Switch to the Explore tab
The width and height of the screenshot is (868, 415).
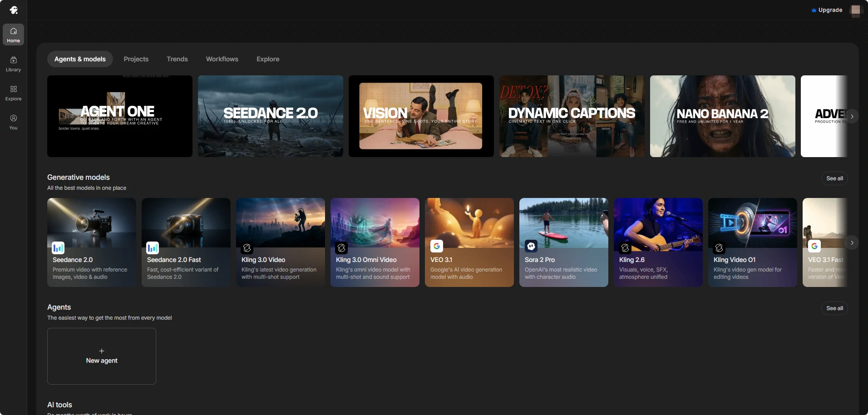pos(268,59)
